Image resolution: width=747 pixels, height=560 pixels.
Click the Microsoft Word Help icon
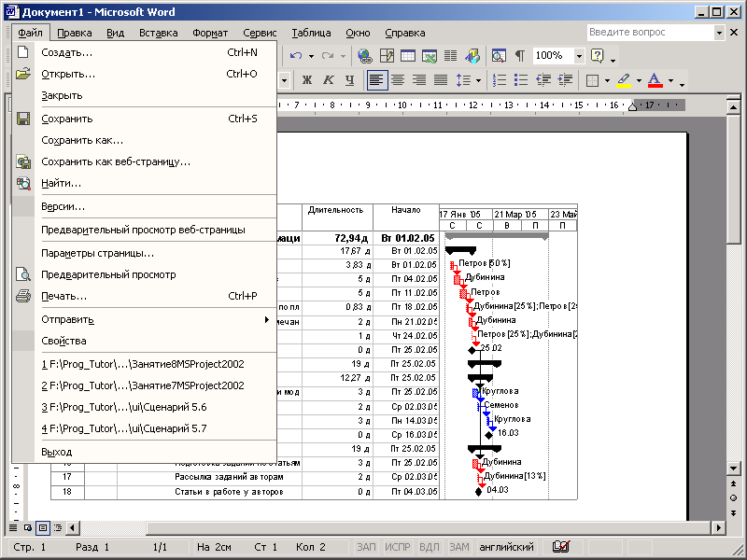[x=597, y=56]
